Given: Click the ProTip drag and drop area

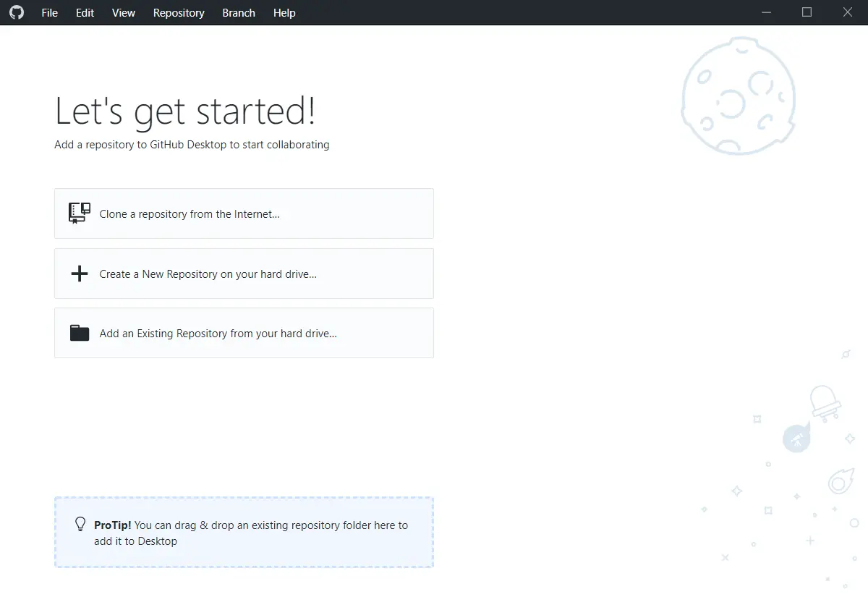Looking at the screenshot, I should [x=244, y=532].
